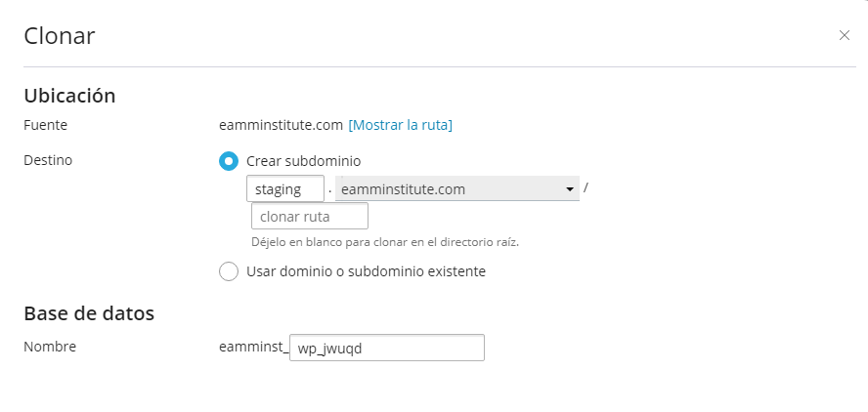Click the Destino label
Viewport: 868px width, 412px height.
[48, 160]
